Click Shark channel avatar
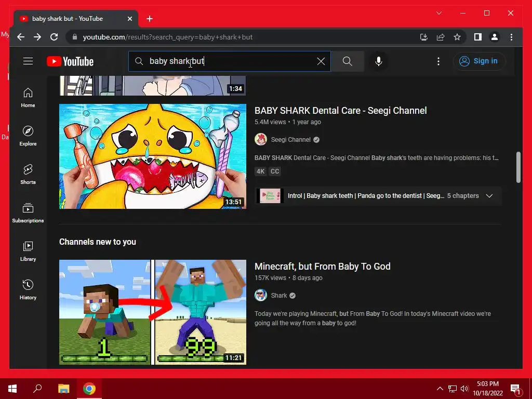 (261, 296)
